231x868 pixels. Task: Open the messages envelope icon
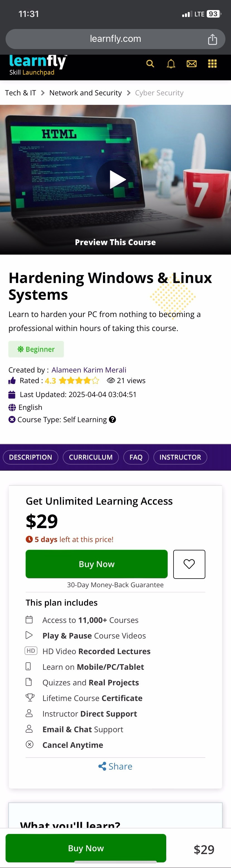[x=192, y=64]
